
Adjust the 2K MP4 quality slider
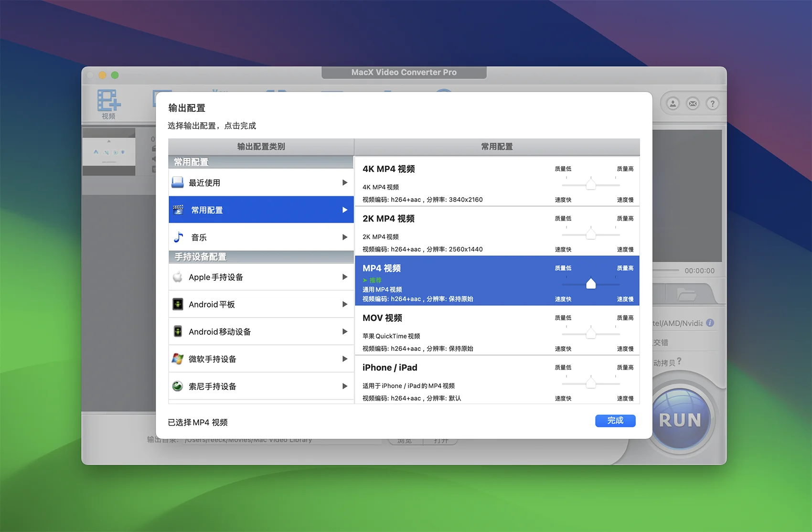591,234
